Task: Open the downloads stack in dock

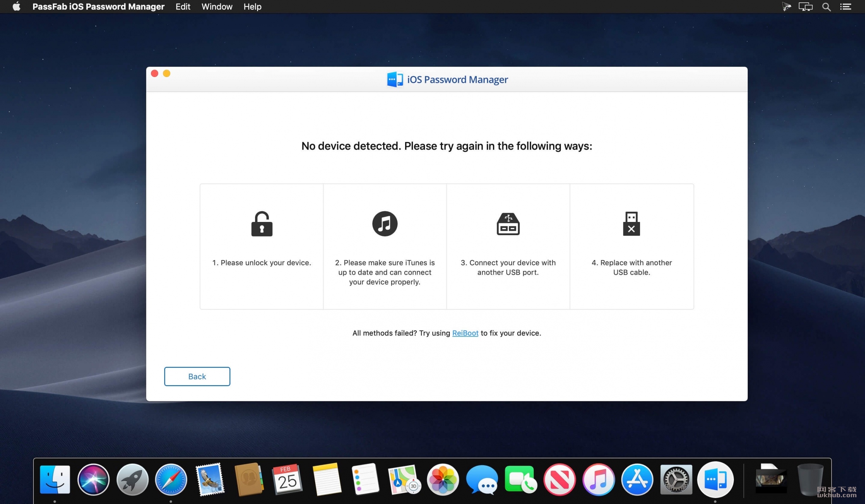Action: (771, 479)
